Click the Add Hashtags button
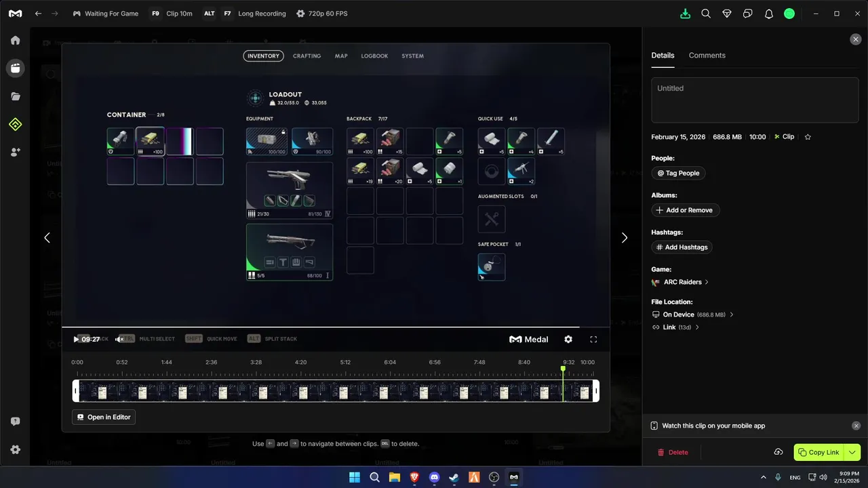The height and width of the screenshot is (488, 868). [682, 247]
